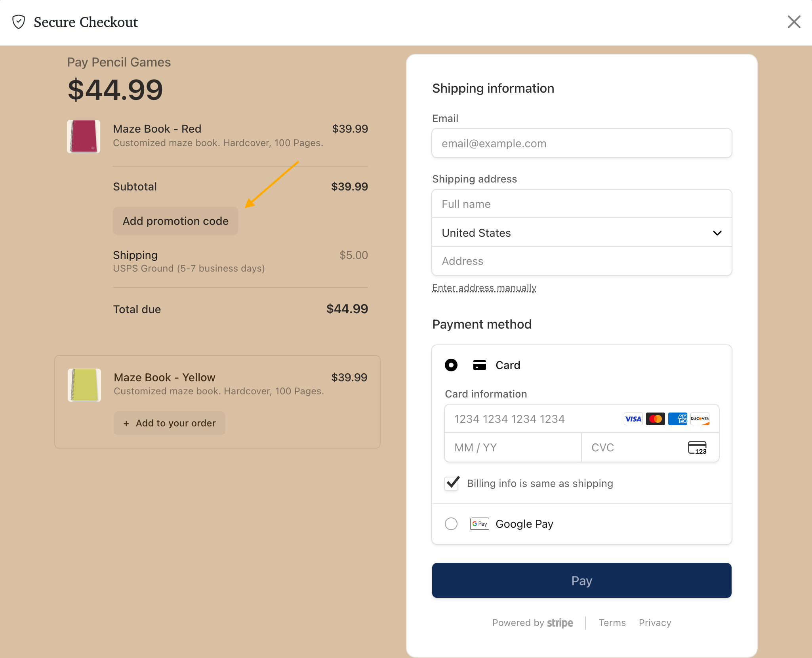Viewport: 812px width, 658px height.
Task: Click the Visa card brand icon
Action: coord(633,419)
